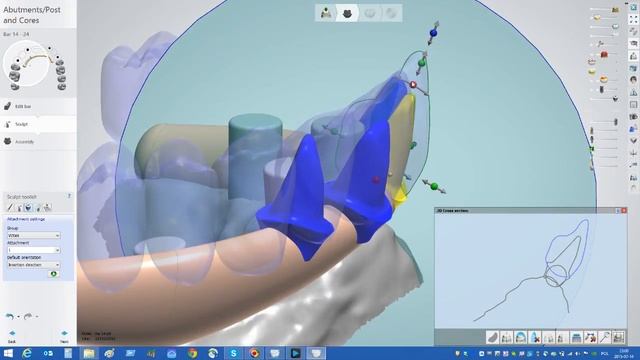Click teal X icon at top of right toolbar

pyautogui.click(x=633, y=7)
